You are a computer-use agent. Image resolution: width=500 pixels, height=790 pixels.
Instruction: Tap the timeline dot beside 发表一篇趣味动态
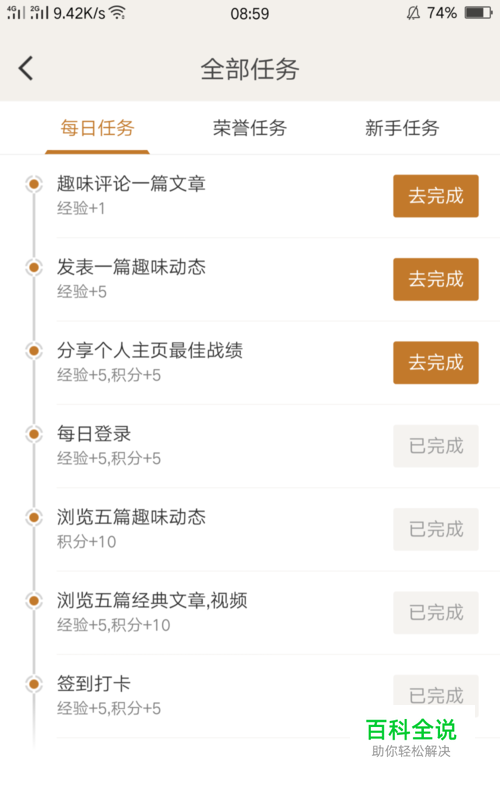pos(34,267)
